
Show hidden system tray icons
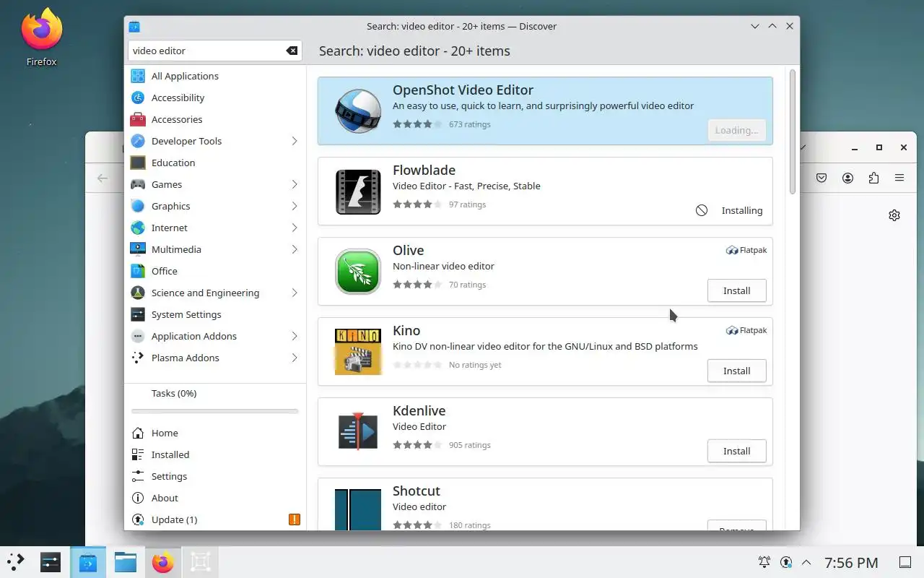pyautogui.click(x=806, y=562)
